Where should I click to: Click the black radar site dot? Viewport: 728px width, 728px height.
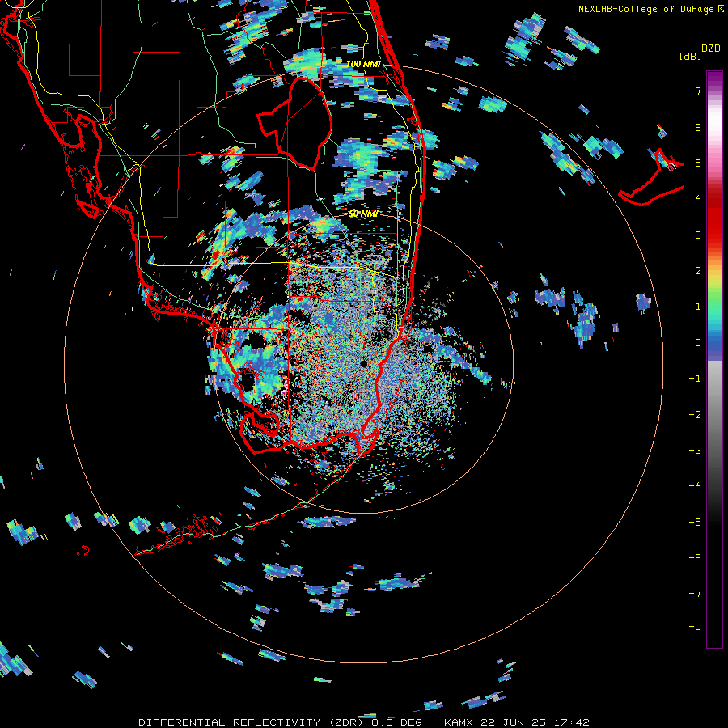(363, 363)
